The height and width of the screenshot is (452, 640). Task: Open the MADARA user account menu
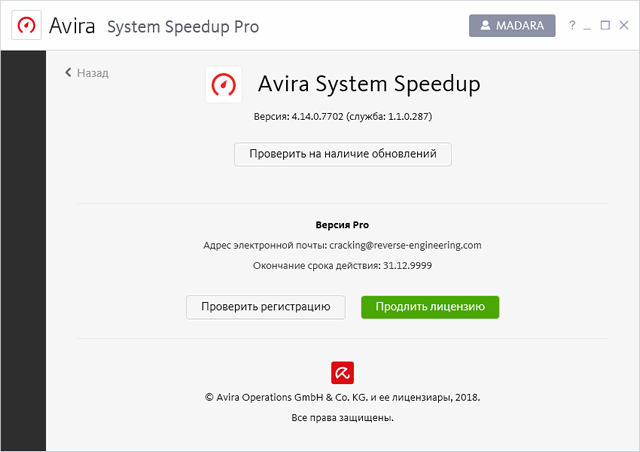click(511, 25)
